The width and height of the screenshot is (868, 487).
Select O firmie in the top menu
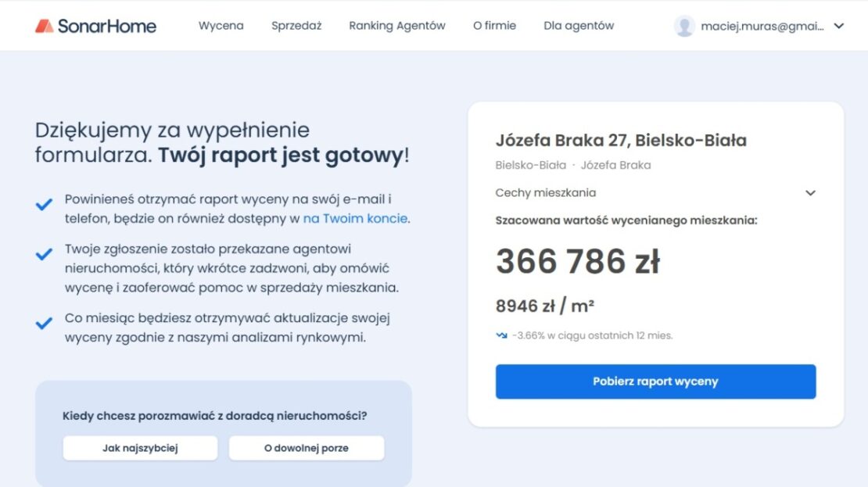(x=494, y=26)
